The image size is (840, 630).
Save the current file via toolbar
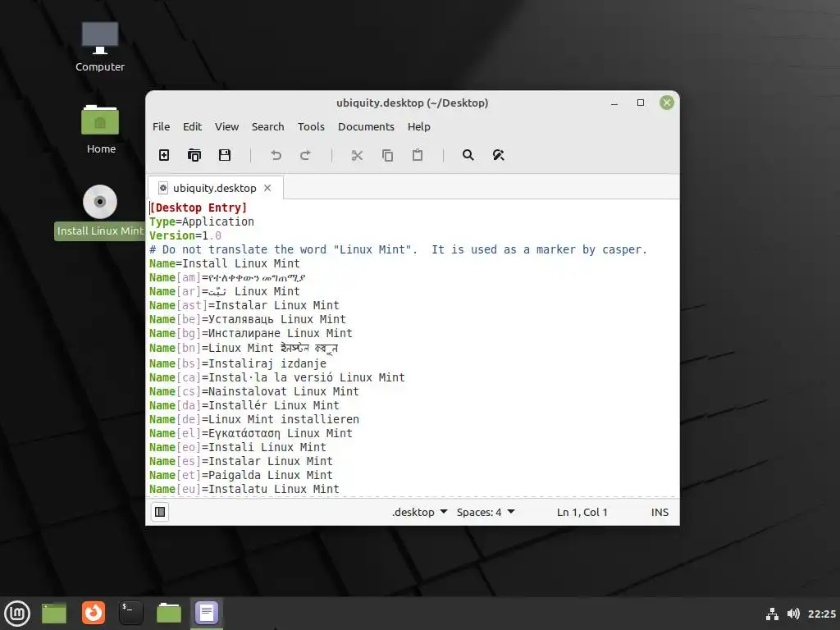[x=225, y=155]
